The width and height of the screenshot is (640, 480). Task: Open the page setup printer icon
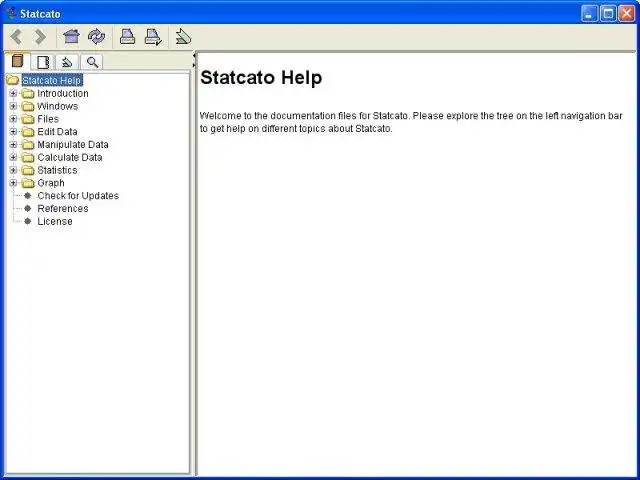coord(153,37)
